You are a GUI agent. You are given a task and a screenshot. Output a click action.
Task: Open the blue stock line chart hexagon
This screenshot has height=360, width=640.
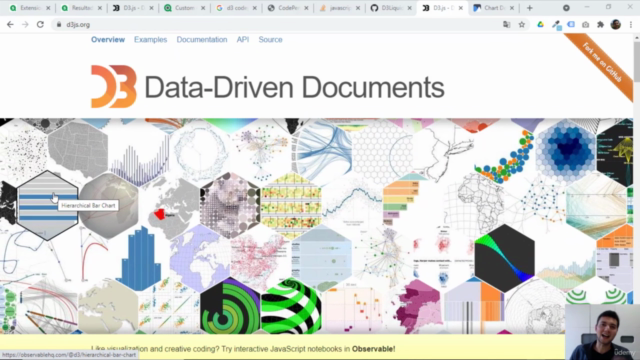(352, 205)
